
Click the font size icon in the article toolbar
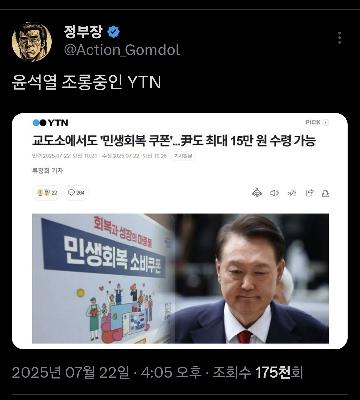[292, 193]
